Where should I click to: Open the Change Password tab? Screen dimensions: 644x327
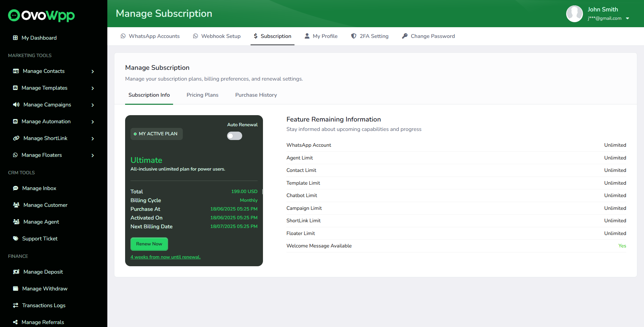(428, 36)
